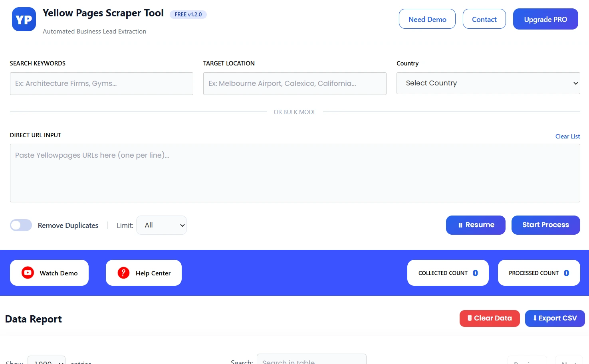Click the Remove Duplicates label
Screen dimensions: 589x364
pyautogui.click(x=68, y=226)
